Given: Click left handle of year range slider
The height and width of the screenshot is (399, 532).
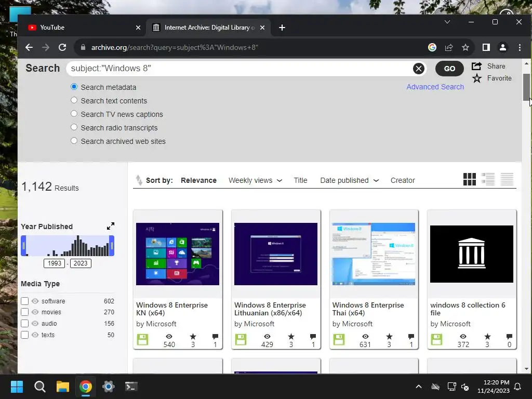Looking at the screenshot, I should (23, 246).
